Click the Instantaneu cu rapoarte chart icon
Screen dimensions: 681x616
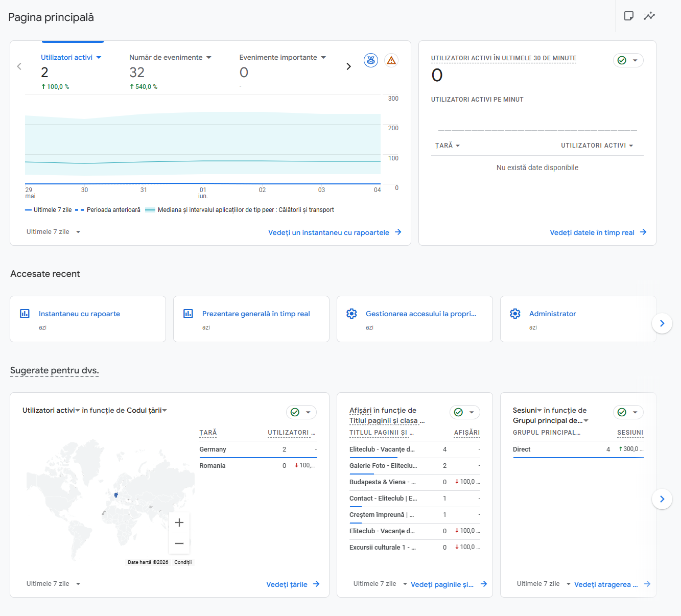(x=25, y=314)
